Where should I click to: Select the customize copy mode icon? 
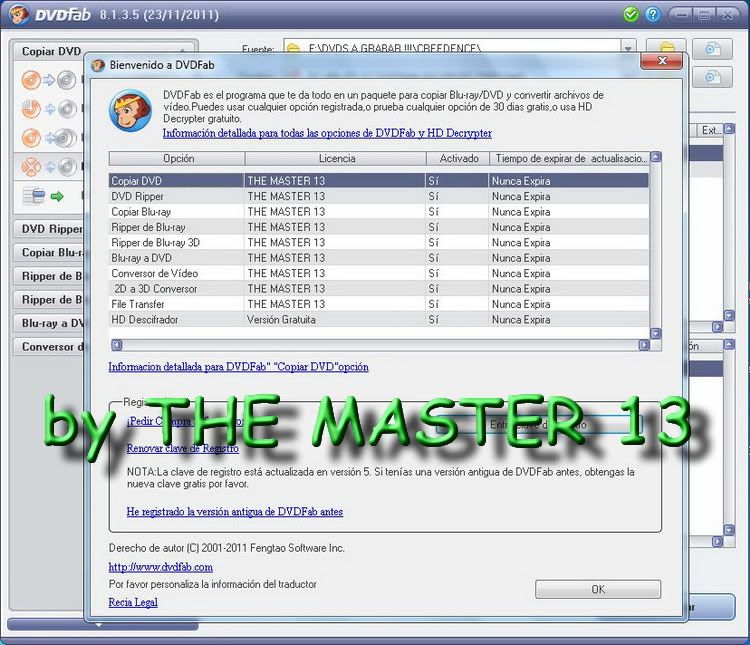48,167
